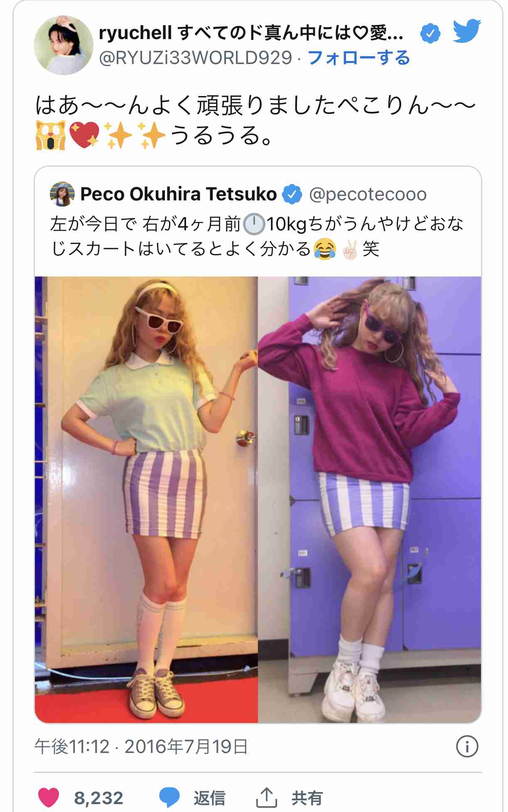
Task: Open the tweet info circle icon
Action: point(467,747)
